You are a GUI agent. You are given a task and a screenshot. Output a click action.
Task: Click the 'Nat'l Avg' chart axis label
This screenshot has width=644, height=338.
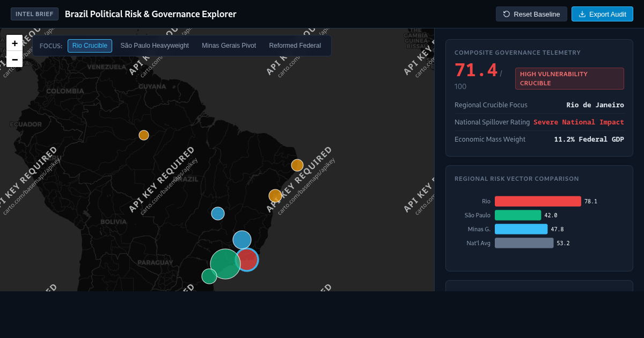point(479,243)
